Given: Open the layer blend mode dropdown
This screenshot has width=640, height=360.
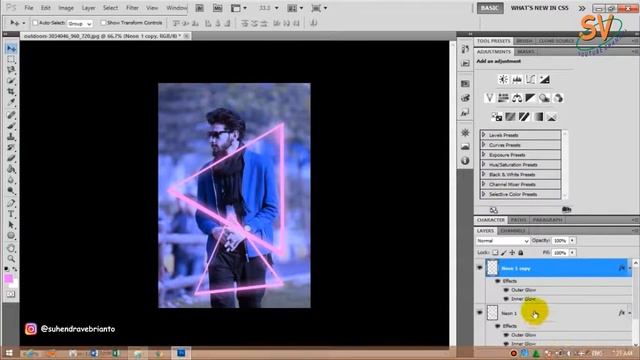Looking at the screenshot, I should [502, 241].
